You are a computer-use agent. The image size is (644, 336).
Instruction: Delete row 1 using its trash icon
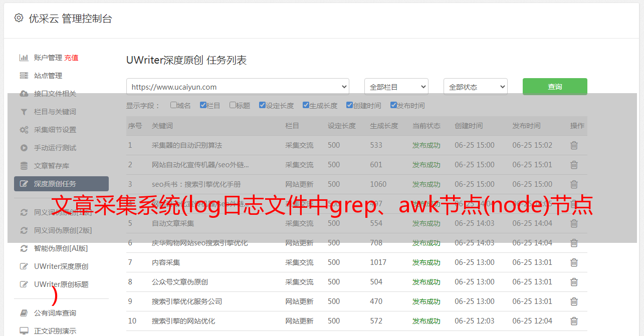(574, 145)
